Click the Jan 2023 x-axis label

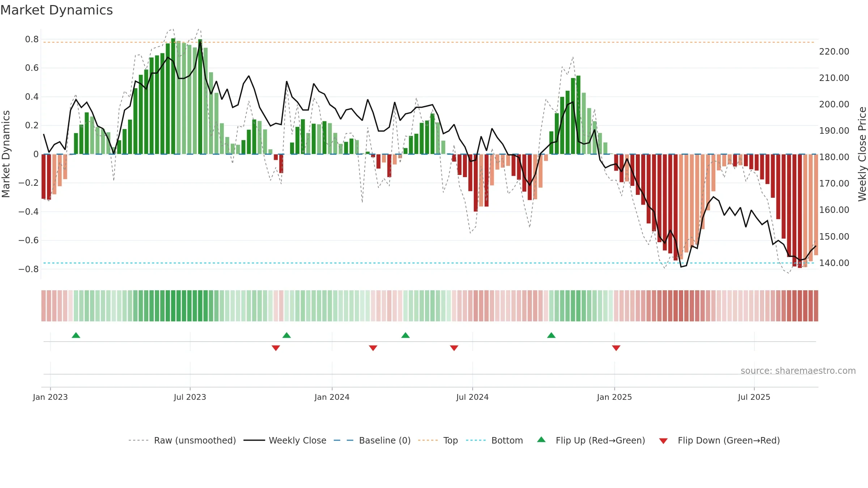(50, 397)
